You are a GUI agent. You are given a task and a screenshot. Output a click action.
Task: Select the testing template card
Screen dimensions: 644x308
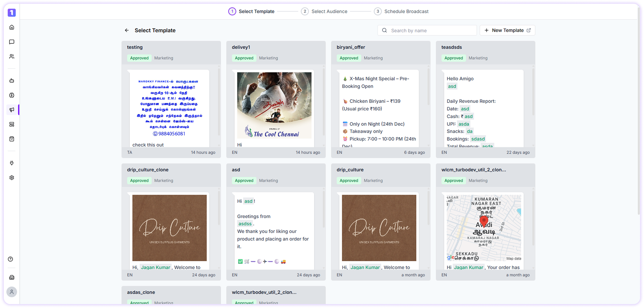click(x=171, y=99)
